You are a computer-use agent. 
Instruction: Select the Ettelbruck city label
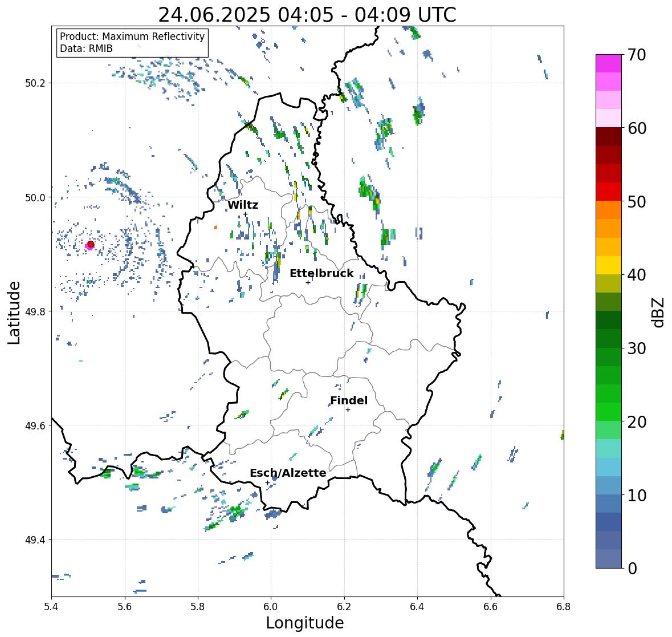322,274
